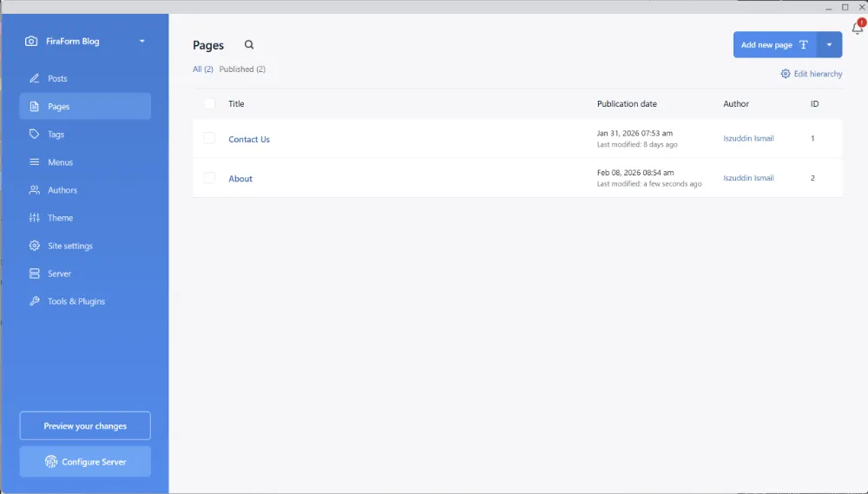The width and height of the screenshot is (868, 494).
Task: Click the Pages heading
Action: (x=208, y=45)
